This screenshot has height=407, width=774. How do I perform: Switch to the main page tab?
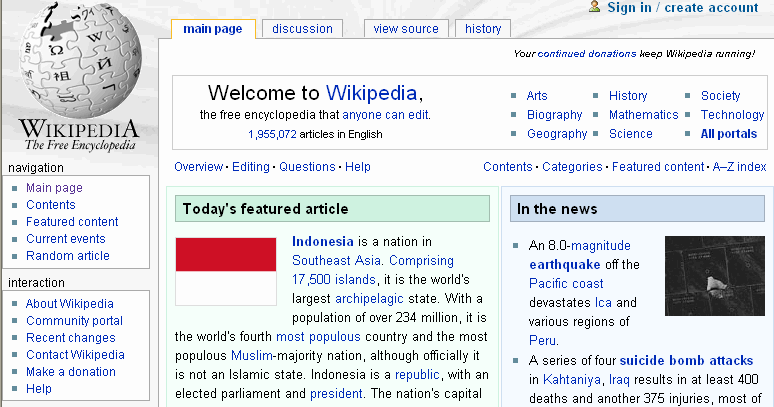tap(213, 29)
